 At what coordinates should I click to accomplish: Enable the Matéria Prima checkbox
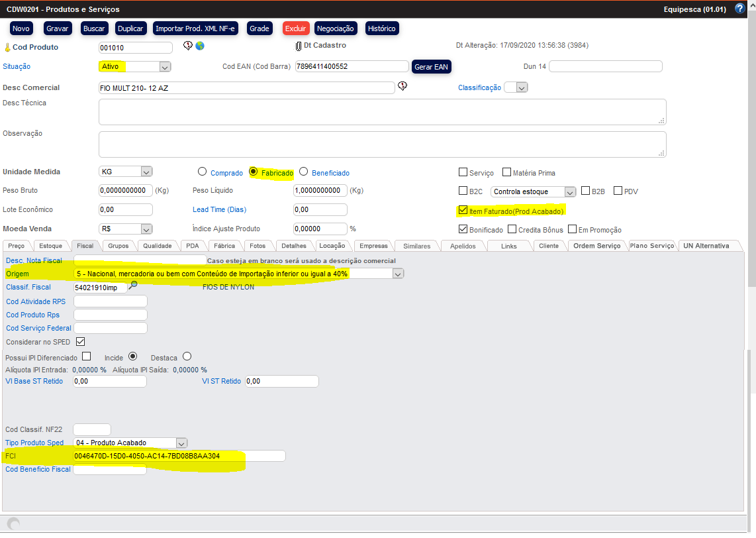(x=506, y=172)
